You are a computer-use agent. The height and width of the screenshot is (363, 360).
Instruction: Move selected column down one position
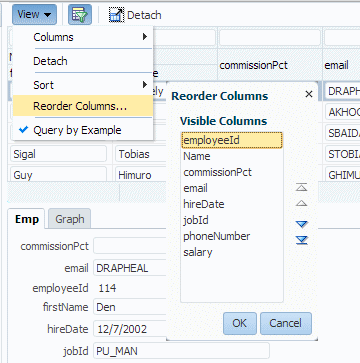(x=301, y=224)
